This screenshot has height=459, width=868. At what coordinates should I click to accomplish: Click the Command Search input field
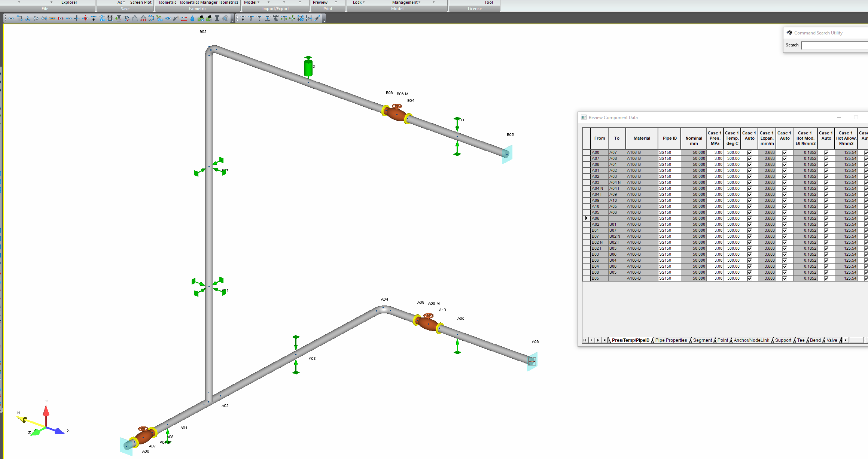(x=835, y=45)
